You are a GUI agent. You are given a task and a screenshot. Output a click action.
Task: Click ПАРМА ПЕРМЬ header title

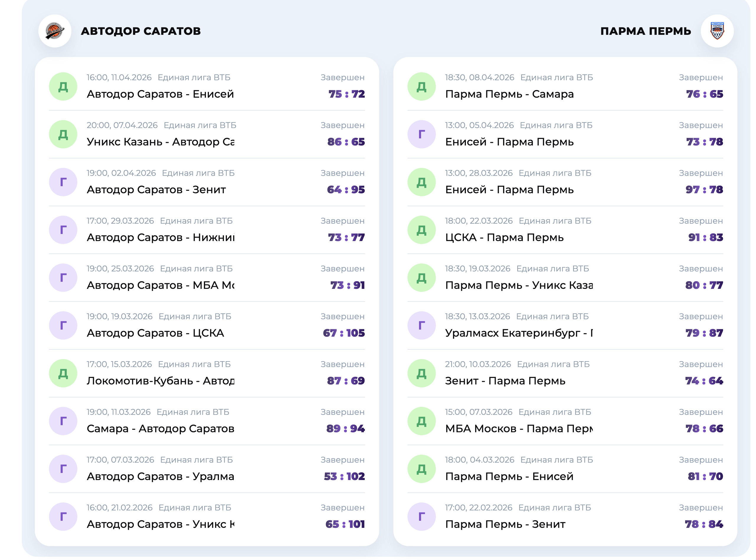[645, 31]
